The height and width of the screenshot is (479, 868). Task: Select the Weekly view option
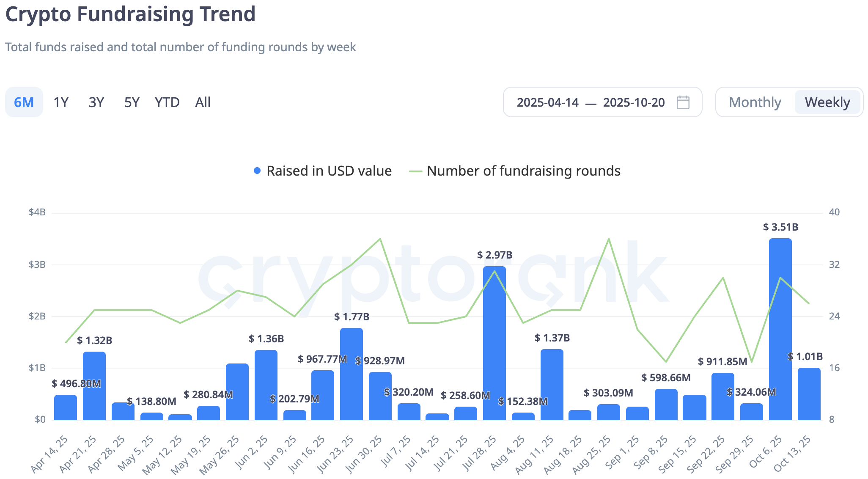(x=827, y=102)
